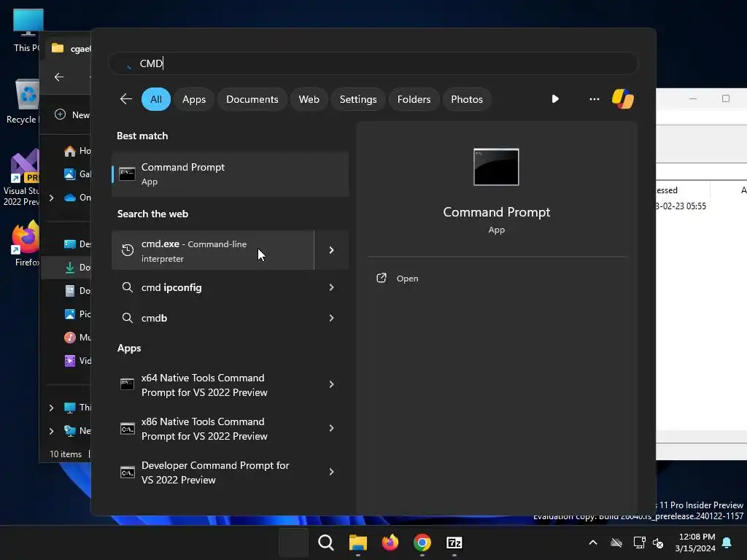
Task: Click the play arrow to show more filters
Action: [x=555, y=99]
